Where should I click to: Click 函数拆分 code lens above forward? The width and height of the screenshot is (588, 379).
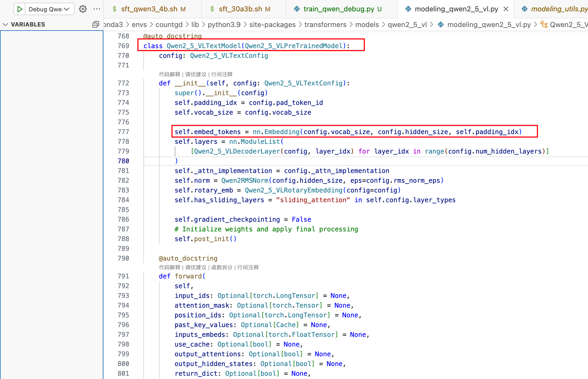coord(222,267)
